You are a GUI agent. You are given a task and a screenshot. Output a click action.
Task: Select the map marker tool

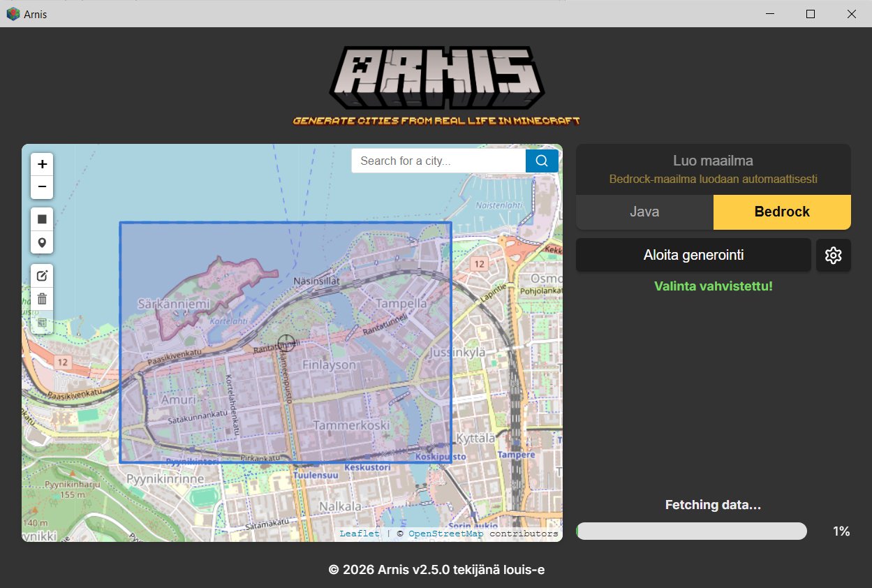[42, 242]
